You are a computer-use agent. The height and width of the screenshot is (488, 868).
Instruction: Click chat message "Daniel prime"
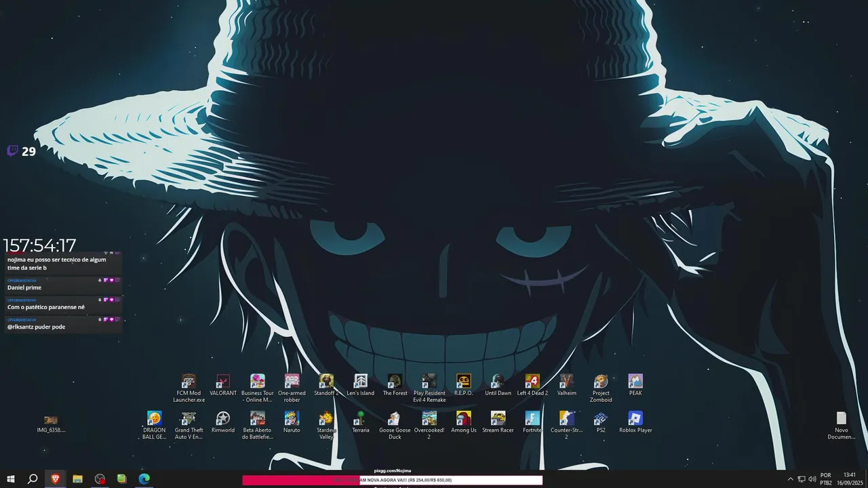click(x=24, y=287)
